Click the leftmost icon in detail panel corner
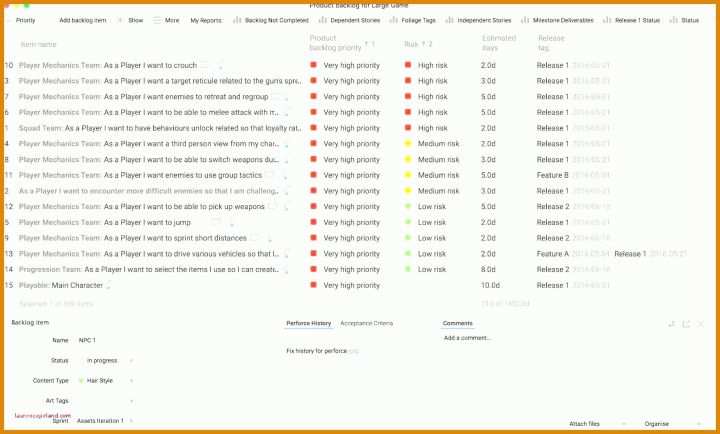Screen dimensions: 720x434 [x=671, y=324]
